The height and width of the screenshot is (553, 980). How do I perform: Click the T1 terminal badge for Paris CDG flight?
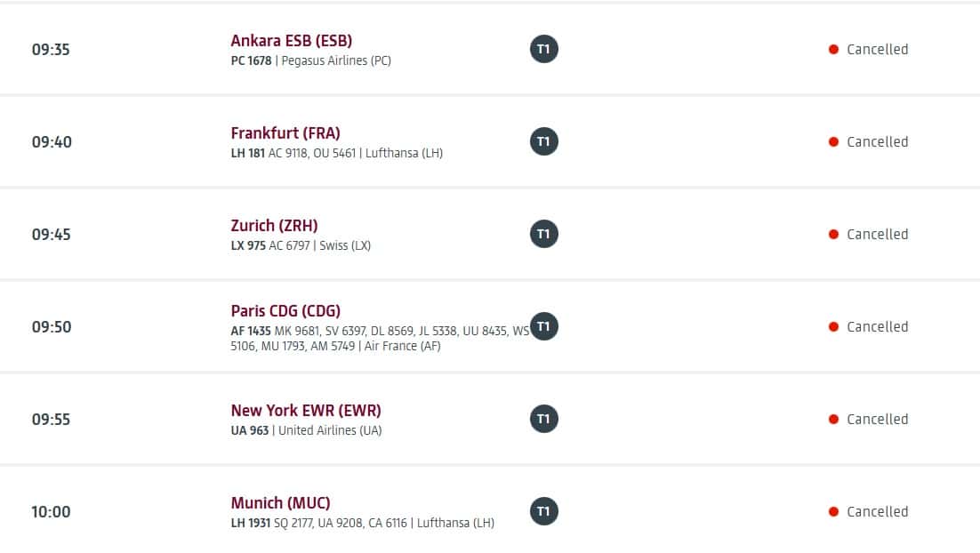(x=543, y=326)
